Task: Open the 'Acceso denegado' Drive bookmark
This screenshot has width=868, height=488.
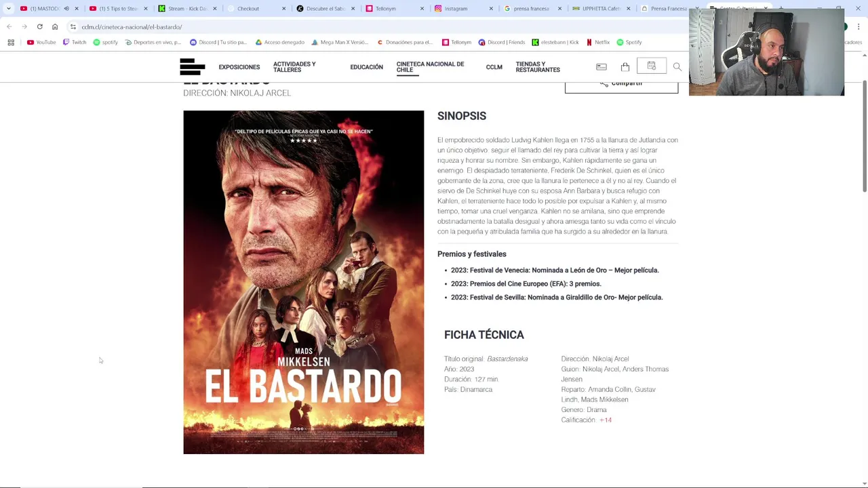Action: (279, 42)
